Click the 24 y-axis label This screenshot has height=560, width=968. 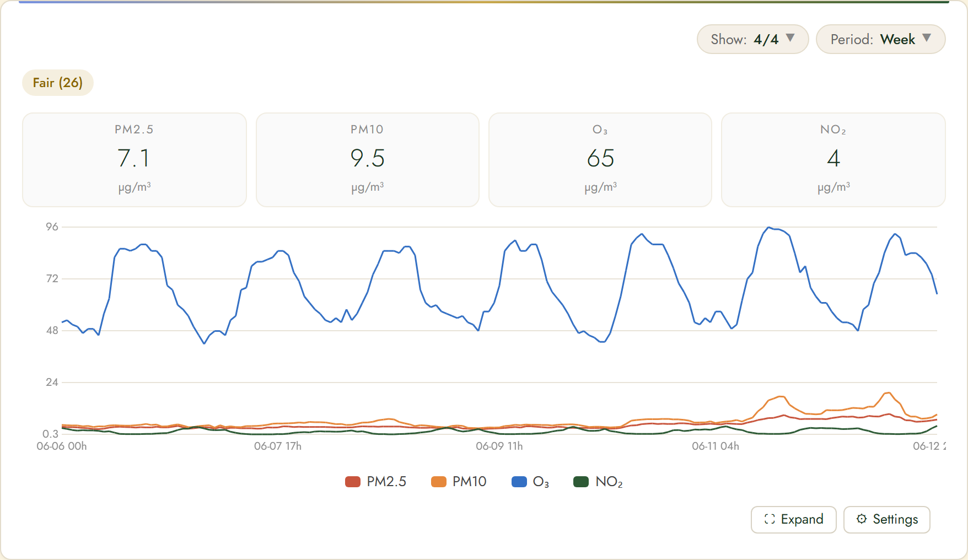point(52,382)
